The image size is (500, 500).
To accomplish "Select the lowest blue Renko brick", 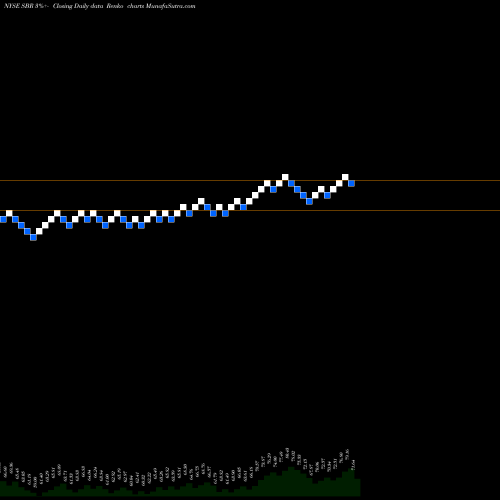I will [33, 237].
